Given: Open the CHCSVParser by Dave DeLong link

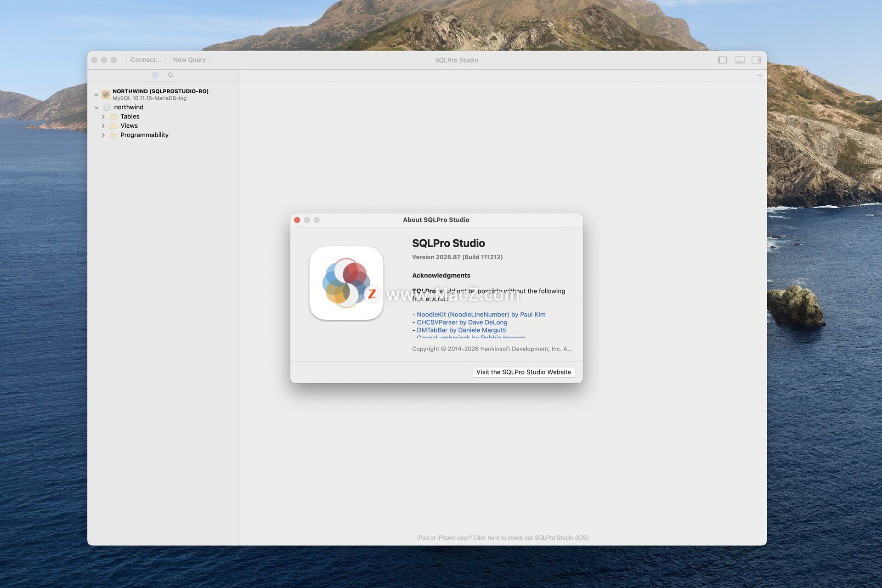Looking at the screenshot, I should (x=462, y=322).
